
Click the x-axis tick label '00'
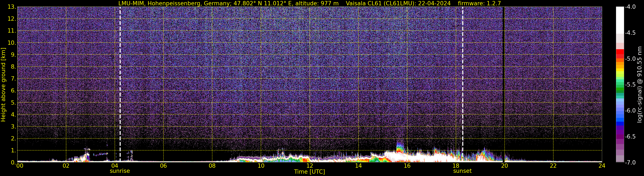19,166
